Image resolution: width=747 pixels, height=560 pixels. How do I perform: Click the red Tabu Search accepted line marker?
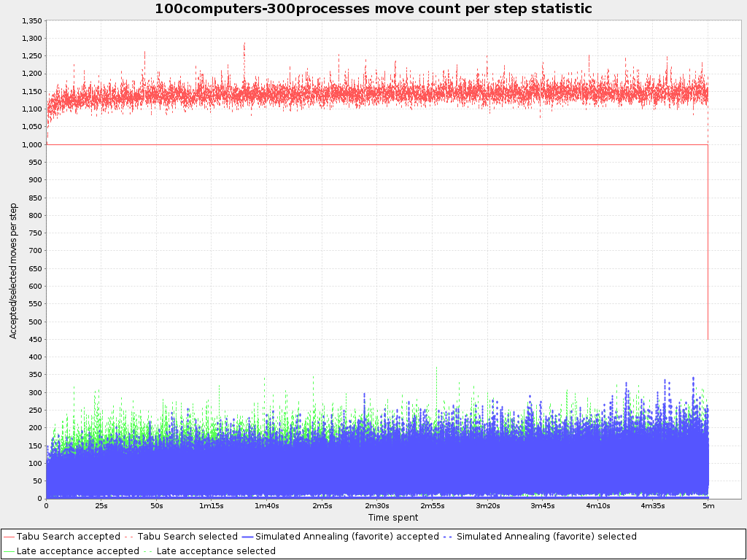(10, 537)
